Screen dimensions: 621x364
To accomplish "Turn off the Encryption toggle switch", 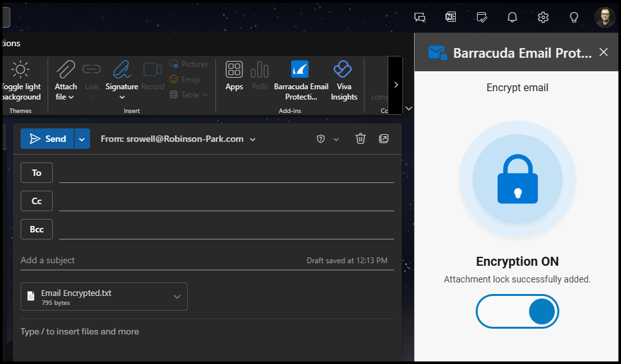I will [x=517, y=311].
